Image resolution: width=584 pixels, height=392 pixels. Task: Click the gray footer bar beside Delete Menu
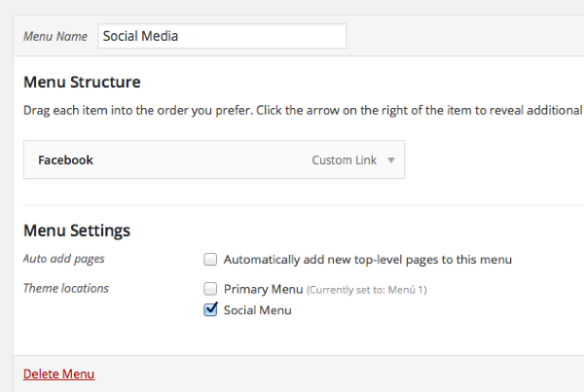341,374
